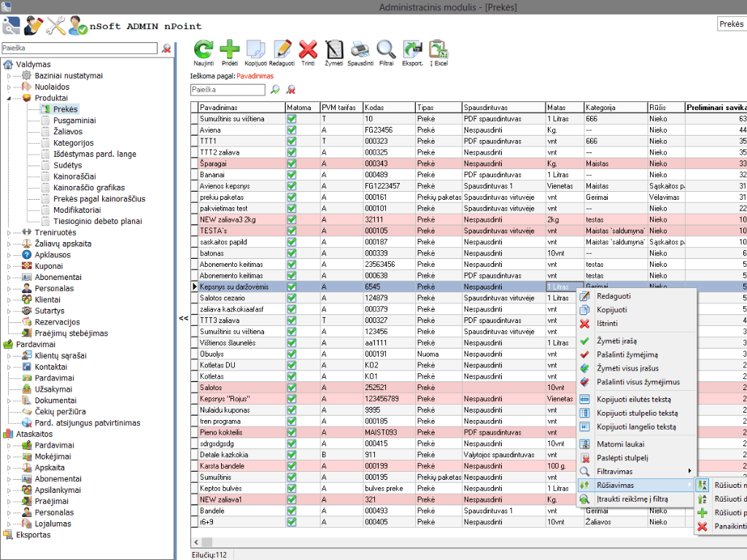Click the red Trinti delete icon
This screenshot has width=747, height=560.
tap(308, 50)
